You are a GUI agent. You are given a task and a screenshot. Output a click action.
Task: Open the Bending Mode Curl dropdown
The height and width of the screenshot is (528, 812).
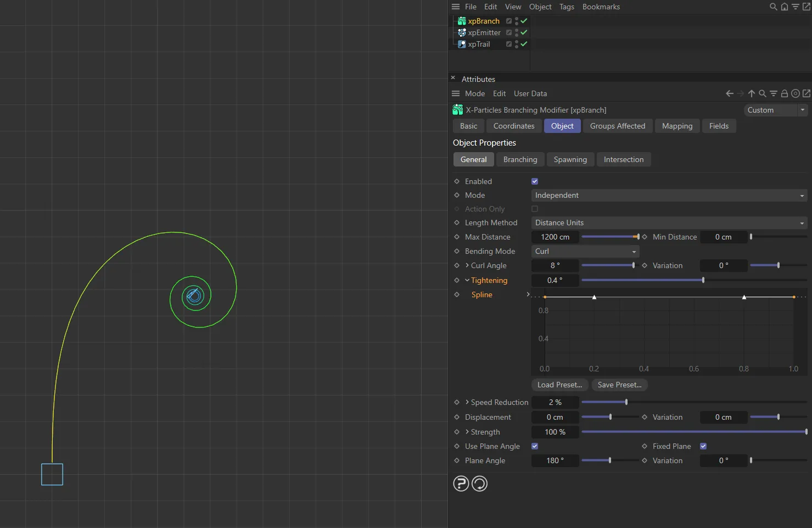point(585,251)
